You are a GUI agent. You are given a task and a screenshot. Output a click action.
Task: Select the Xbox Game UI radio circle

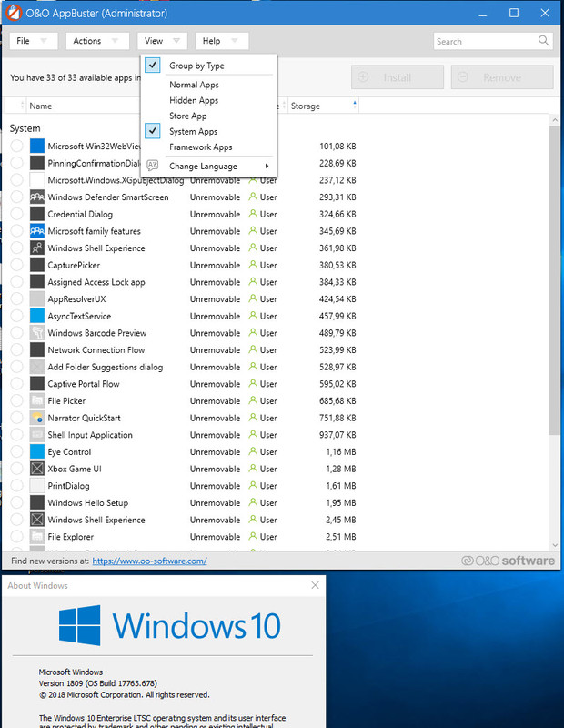click(x=16, y=469)
